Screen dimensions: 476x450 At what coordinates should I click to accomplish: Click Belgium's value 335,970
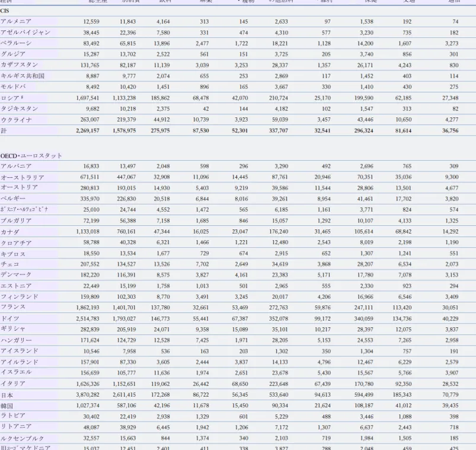pos(90,199)
